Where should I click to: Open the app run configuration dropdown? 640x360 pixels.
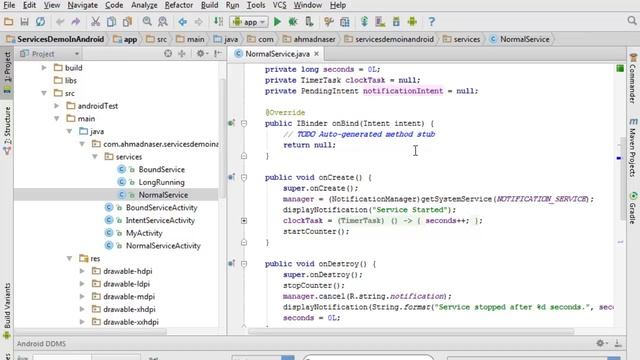coord(249,22)
